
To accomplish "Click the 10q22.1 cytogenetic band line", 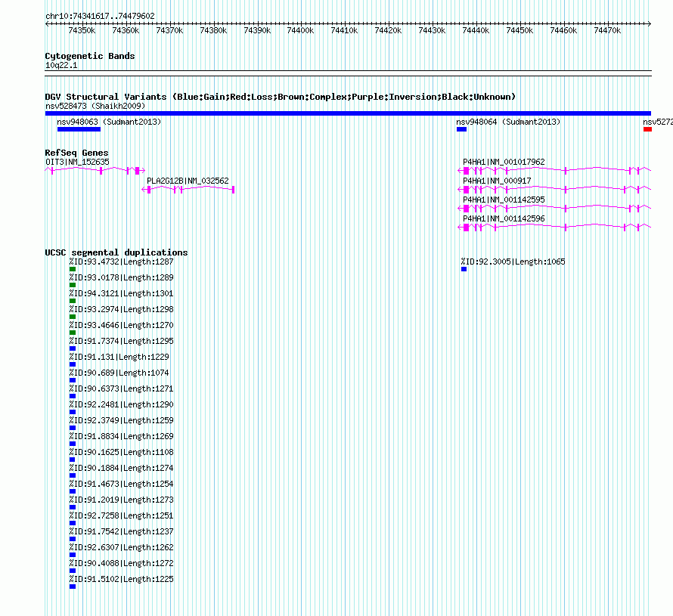I will [348, 73].
